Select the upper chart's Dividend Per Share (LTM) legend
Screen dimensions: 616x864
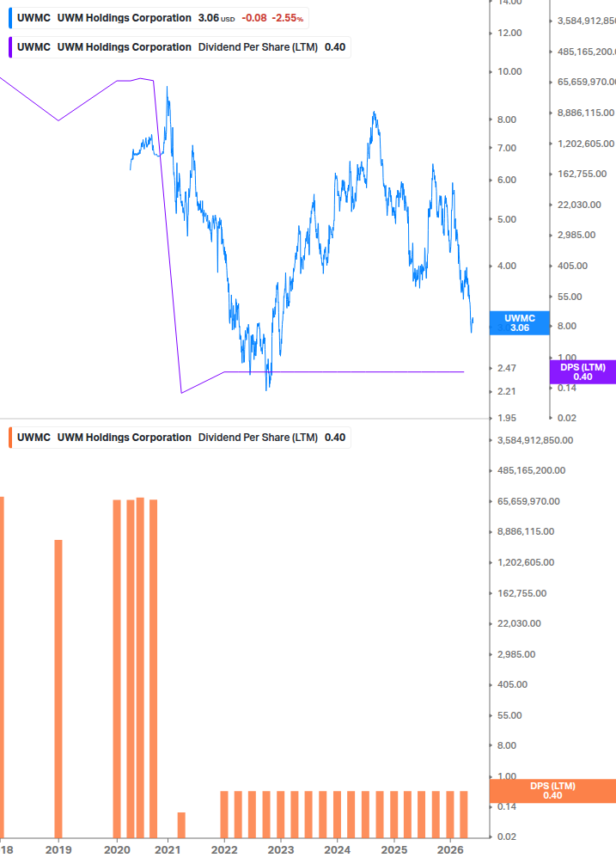point(181,47)
